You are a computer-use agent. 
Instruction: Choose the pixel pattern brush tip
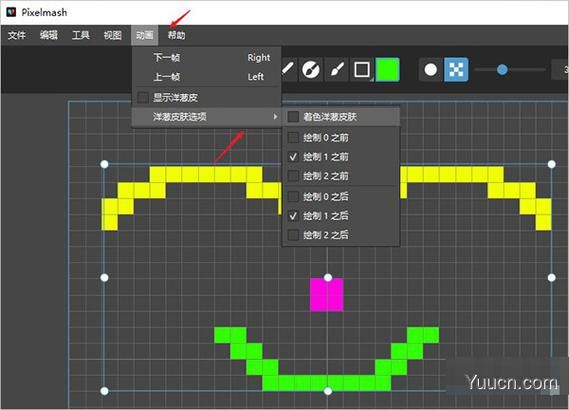pos(456,69)
